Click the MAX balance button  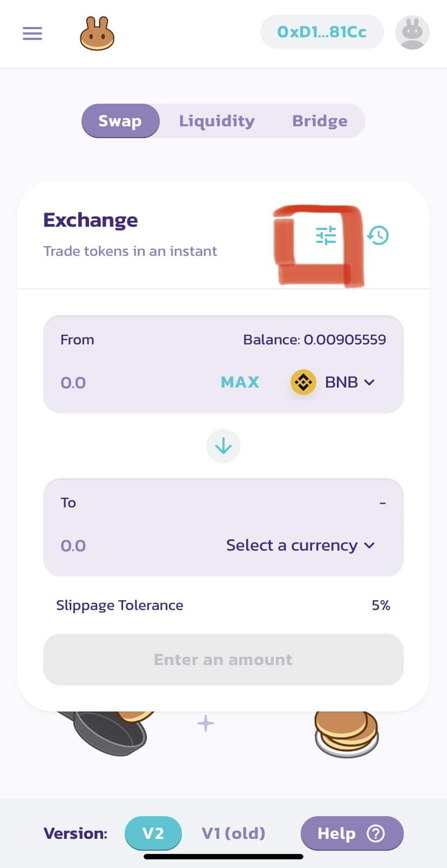click(240, 382)
